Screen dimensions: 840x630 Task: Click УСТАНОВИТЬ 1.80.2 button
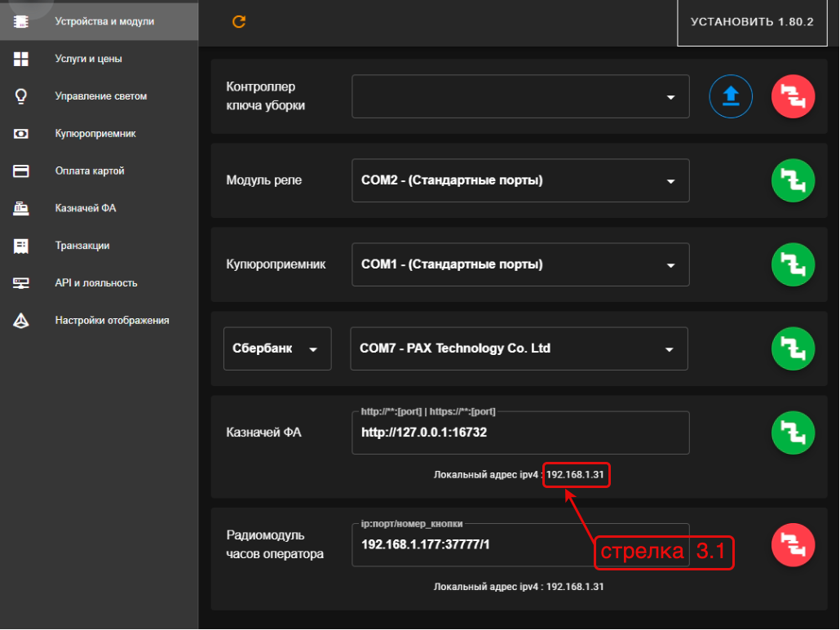tap(752, 22)
